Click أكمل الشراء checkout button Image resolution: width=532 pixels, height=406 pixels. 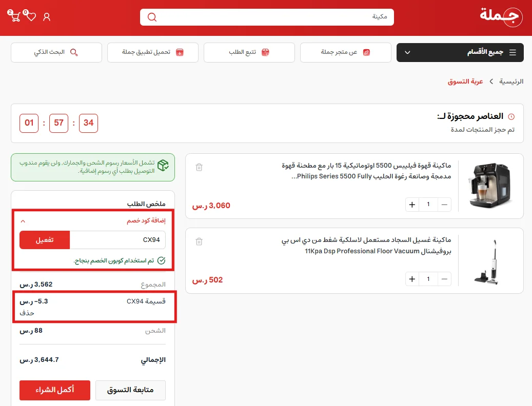55,390
